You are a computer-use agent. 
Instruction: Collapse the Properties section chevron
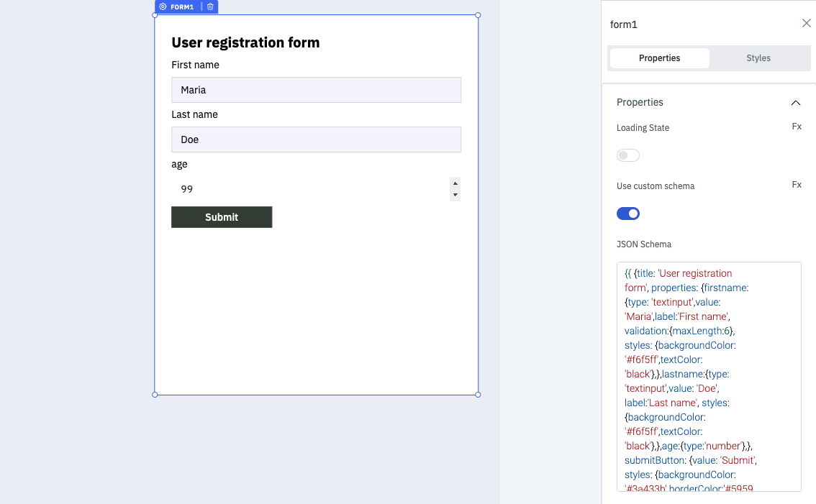795,103
